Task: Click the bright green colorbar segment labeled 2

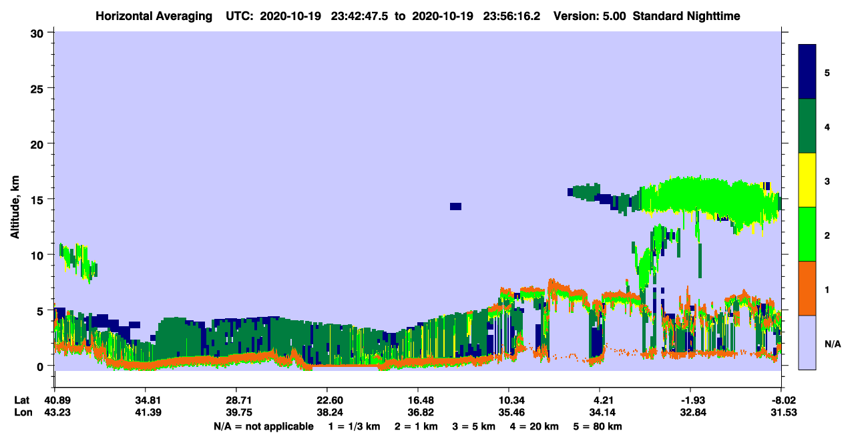Action: 807,234
